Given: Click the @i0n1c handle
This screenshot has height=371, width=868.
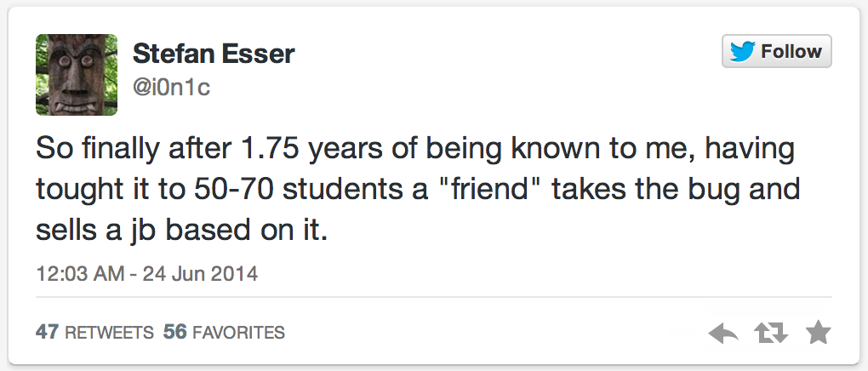Looking at the screenshot, I should pyautogui.click(x=171, y=88).
